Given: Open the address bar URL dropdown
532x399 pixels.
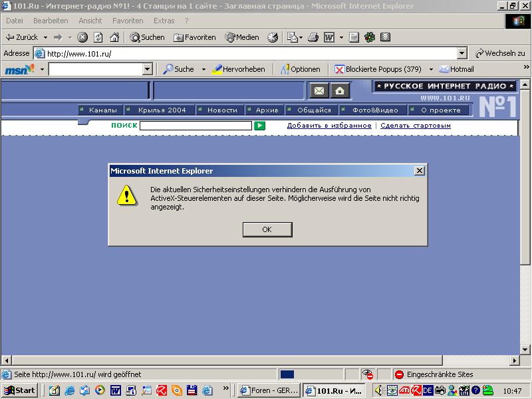Looking at the screenshot, I should tap(462, 53).
